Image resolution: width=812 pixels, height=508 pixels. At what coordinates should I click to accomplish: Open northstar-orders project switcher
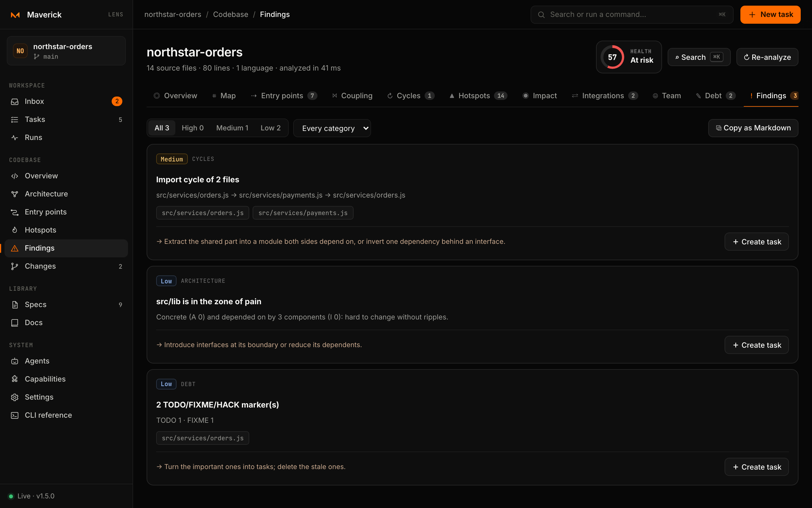tap(66, 51)
